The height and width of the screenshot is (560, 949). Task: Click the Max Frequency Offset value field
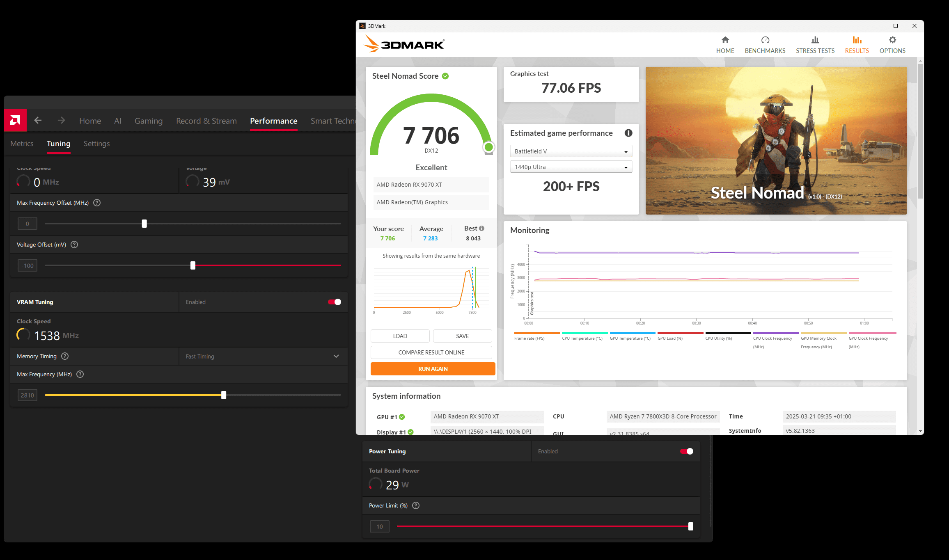(28, 224)
